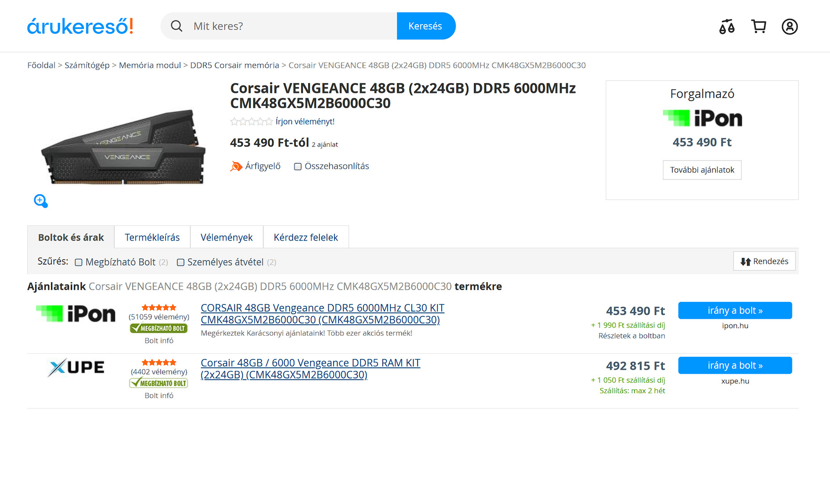Open the price comparison scale icon
Image resolution: width=830 pixels, height=504 pixels.
click(727, 26)
